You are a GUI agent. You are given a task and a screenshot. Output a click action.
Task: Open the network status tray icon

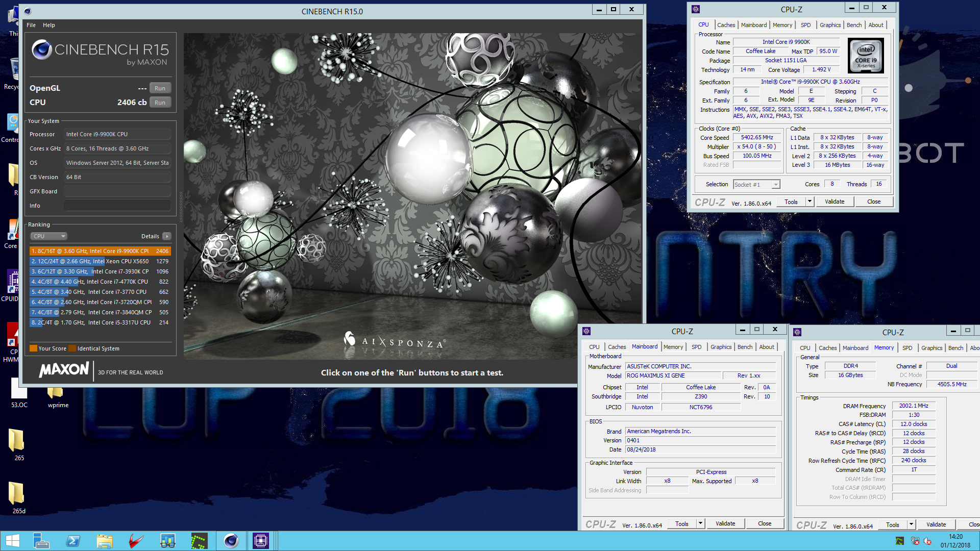coord(915,541)
